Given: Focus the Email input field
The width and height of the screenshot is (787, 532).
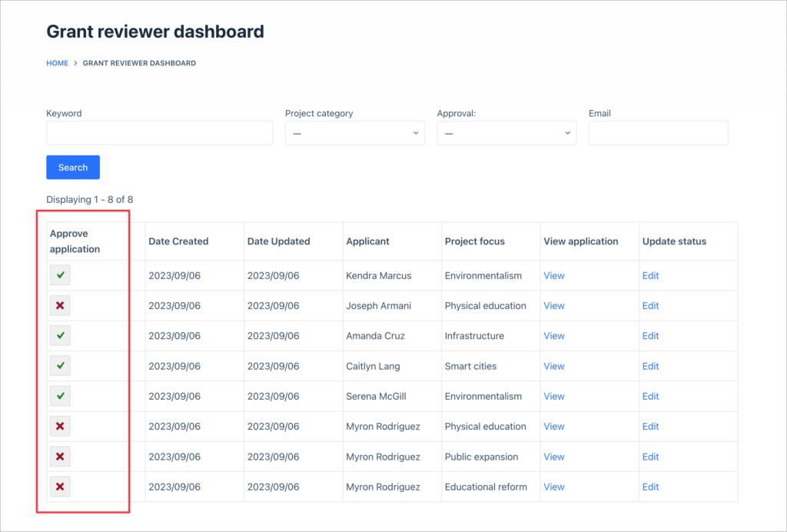Looking at the screenshot, I should 658,133.
